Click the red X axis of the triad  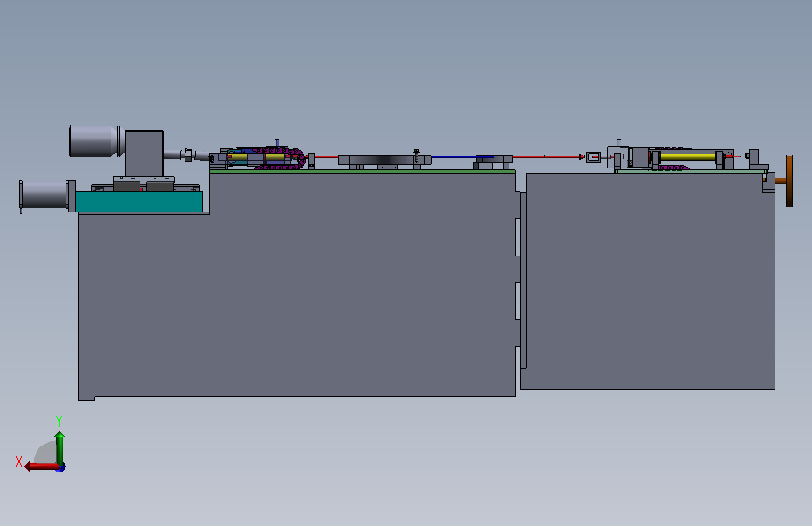coord(41,466)
